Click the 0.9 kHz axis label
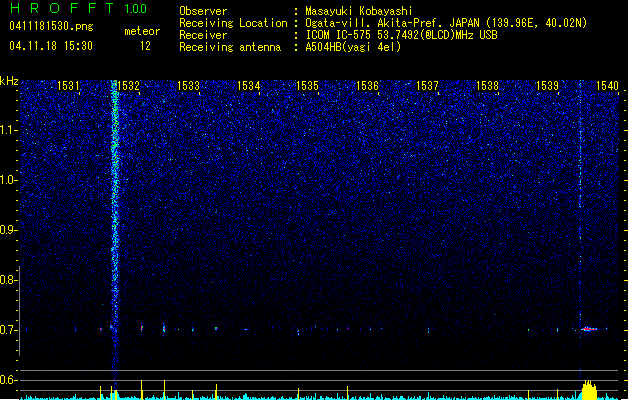This screenshot has height=400, width=629. [x=9, y=230]
